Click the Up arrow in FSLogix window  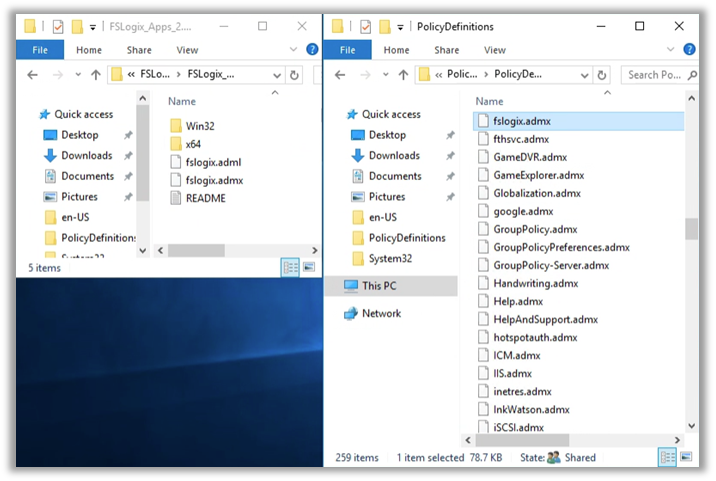(x=96, y=74)
